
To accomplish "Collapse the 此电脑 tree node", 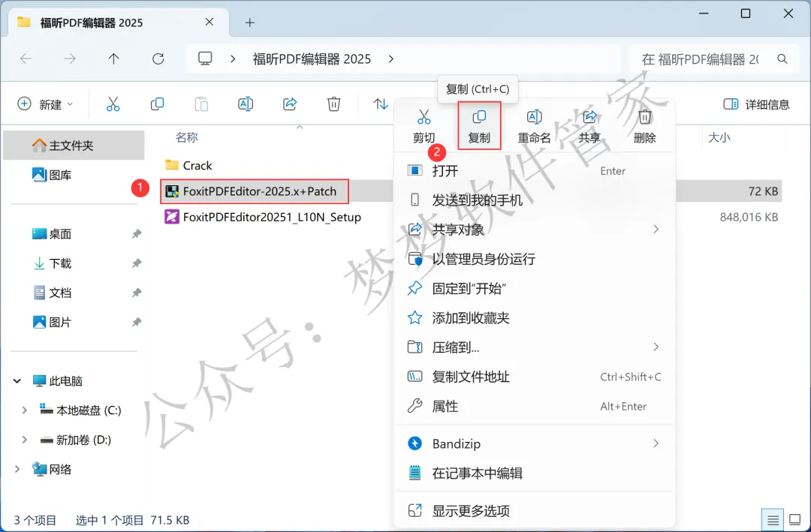I will click(17, 381).
